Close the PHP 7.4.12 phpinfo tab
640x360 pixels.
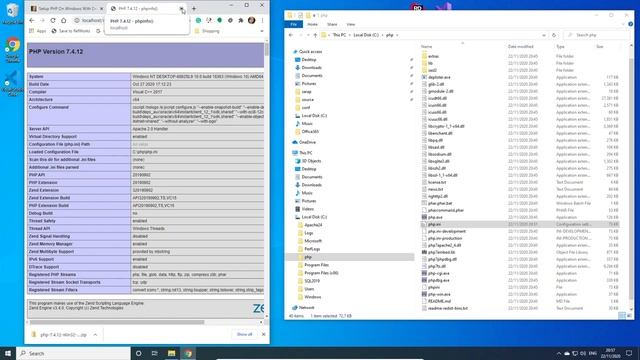pyautogui.click(x=181, y=8)
